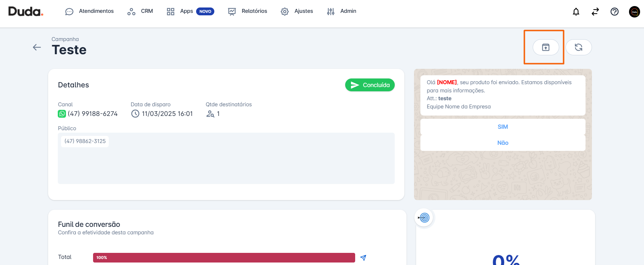644x265 pixels.
Task: Click the SIM reply button
Action: pos(502,127)
